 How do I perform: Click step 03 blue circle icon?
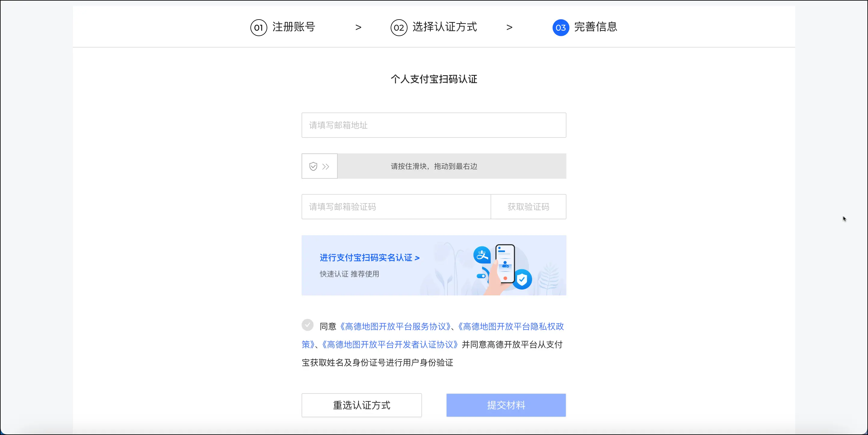pyautogui.click(x=561, y=28)
